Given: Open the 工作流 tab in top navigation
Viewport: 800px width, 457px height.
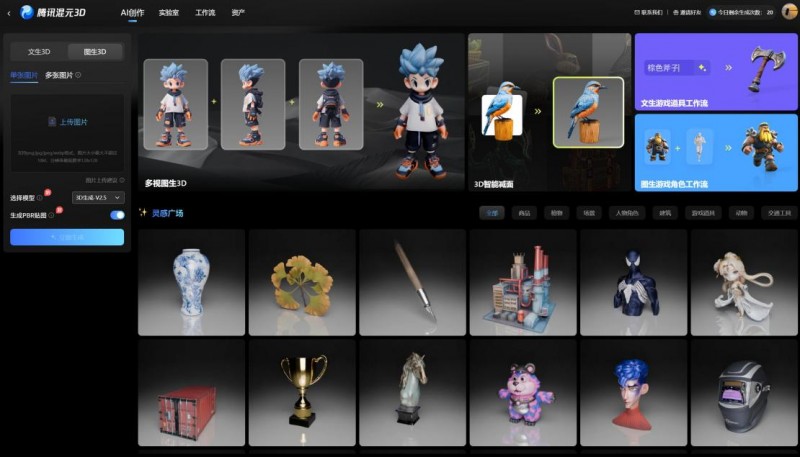Looking at the screenshot, I should pos(205,12).
